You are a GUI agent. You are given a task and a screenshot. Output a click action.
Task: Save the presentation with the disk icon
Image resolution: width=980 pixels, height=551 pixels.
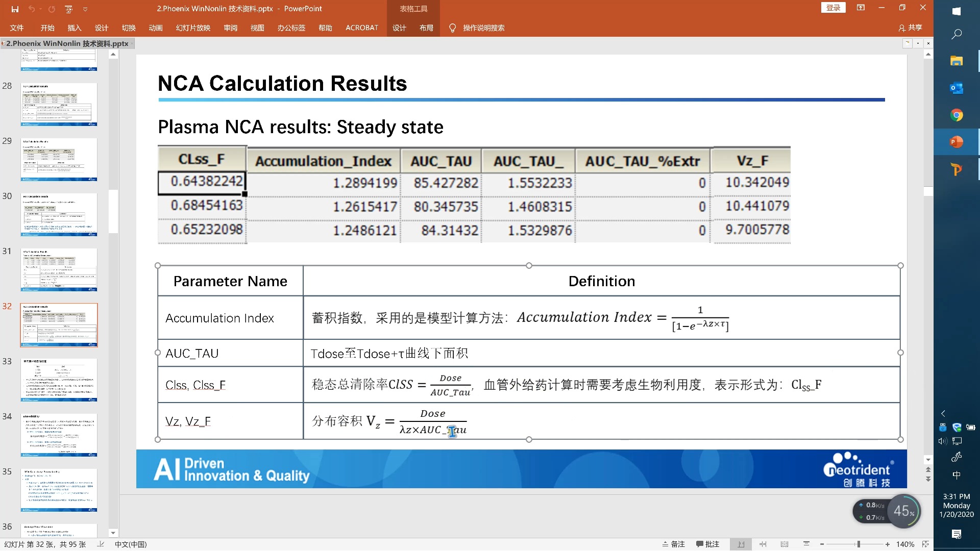(x=15, y=9)
